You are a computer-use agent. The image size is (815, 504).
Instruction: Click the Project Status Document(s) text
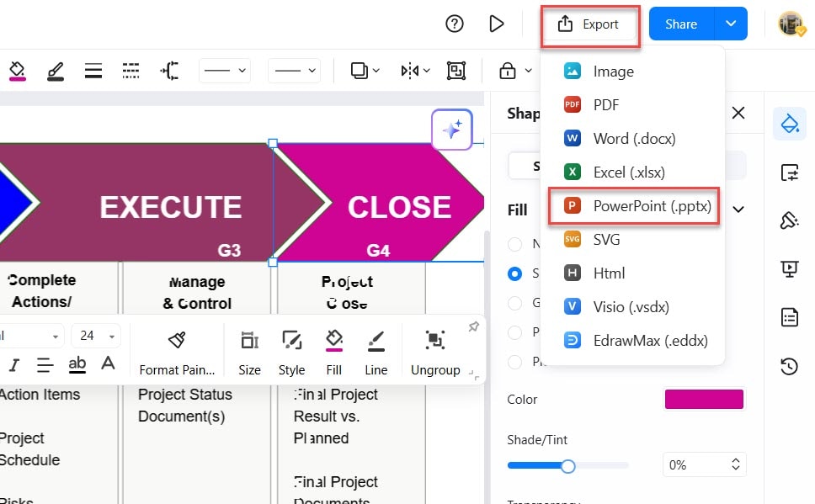click(x=184, y=406)
